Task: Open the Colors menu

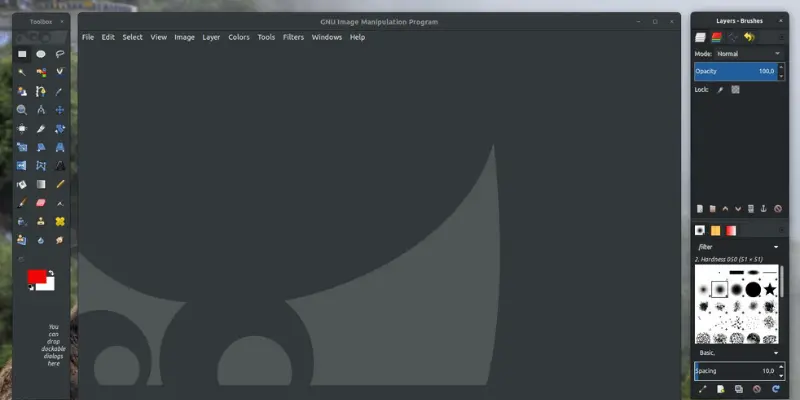Action: pos(239,37)
